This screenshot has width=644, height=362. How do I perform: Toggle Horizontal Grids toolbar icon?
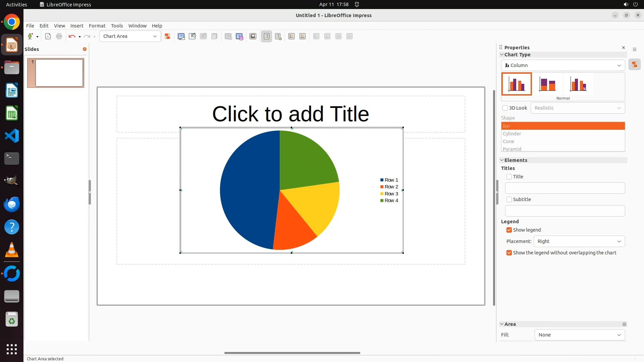coord(291,36)
